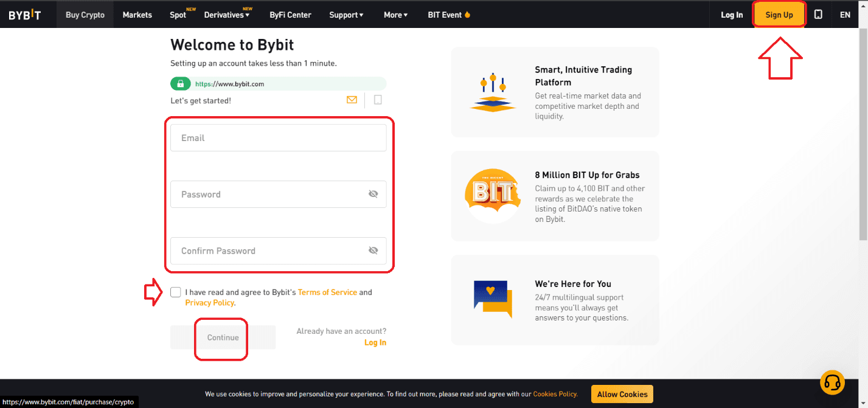Select the mobile phone registration icon
Screen dimensions: 868x408
[378, 100]
